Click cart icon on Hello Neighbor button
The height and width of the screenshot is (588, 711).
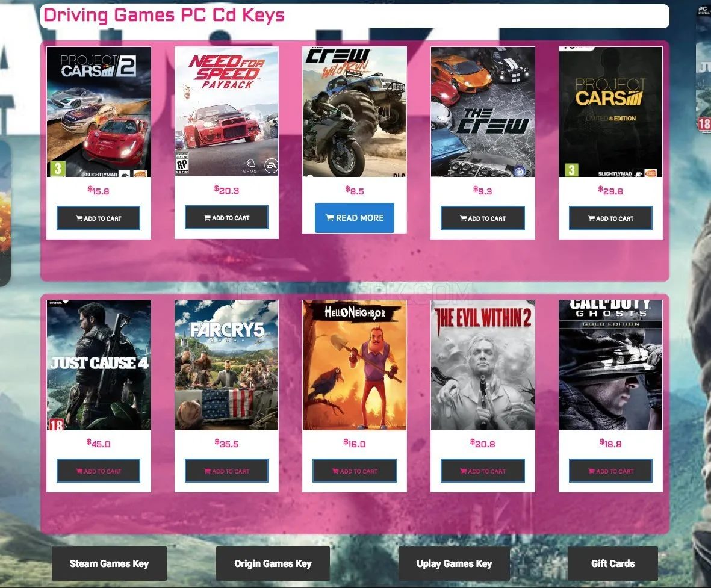tap(335, 471)
